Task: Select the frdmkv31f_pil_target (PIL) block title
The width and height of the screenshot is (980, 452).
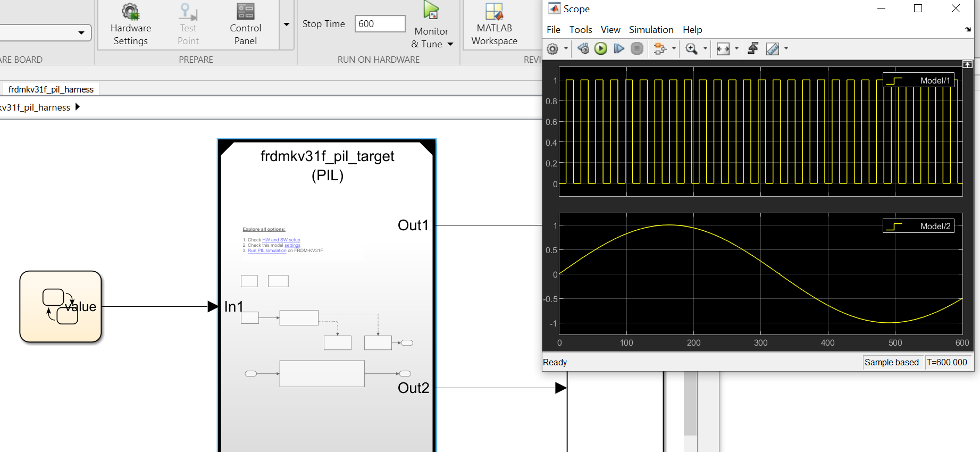Action: 328,165
